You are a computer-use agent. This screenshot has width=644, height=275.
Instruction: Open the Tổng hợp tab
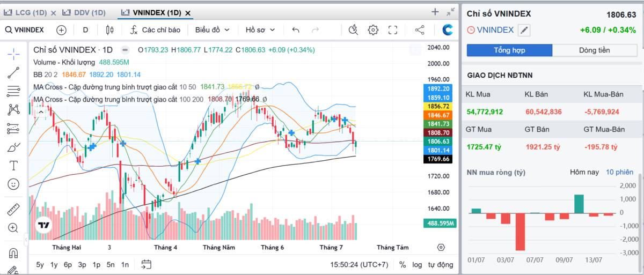pyautogui.click(x=509, y=50)
